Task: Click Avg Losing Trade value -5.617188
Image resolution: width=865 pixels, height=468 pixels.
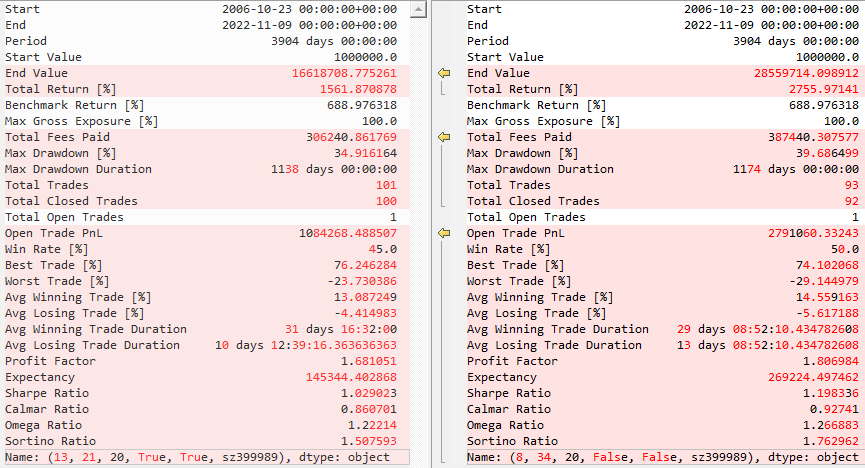Action: point(827,313)
